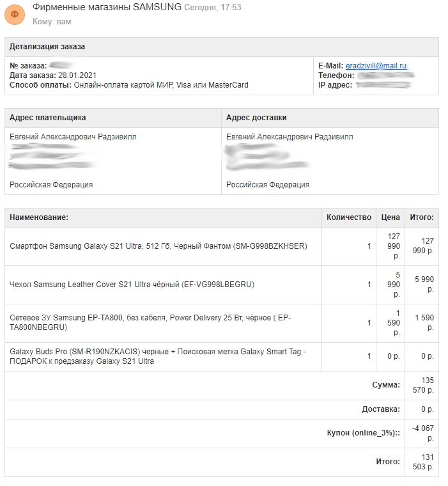Screen dimensions: 448x486
Task: Click the final Итого 131 503 р. total
Action: coord(423,462)
